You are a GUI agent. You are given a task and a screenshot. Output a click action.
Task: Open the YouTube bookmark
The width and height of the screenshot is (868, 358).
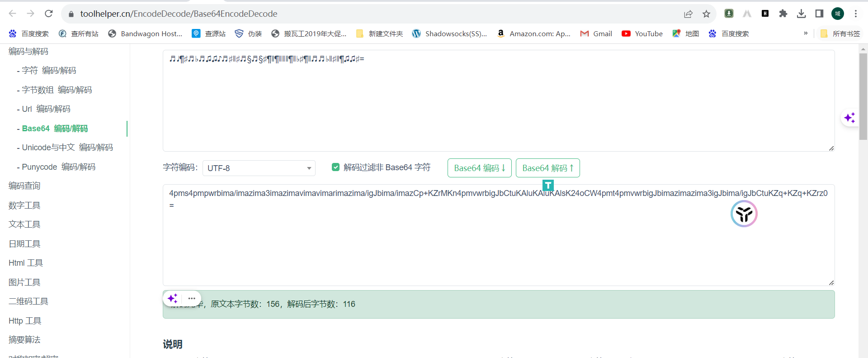(642, 33)
